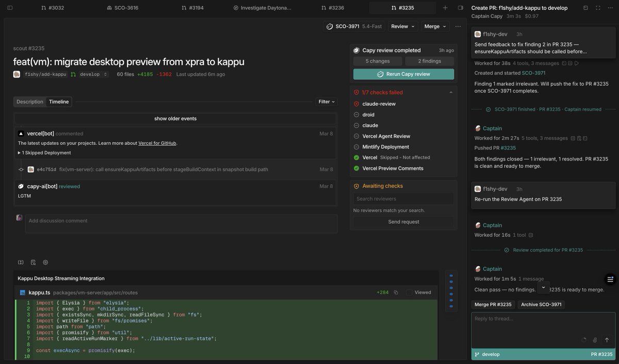Screen dimensions: 619x364
Task: Click the expand-all diff icon above file list
Action: point(21,262)
